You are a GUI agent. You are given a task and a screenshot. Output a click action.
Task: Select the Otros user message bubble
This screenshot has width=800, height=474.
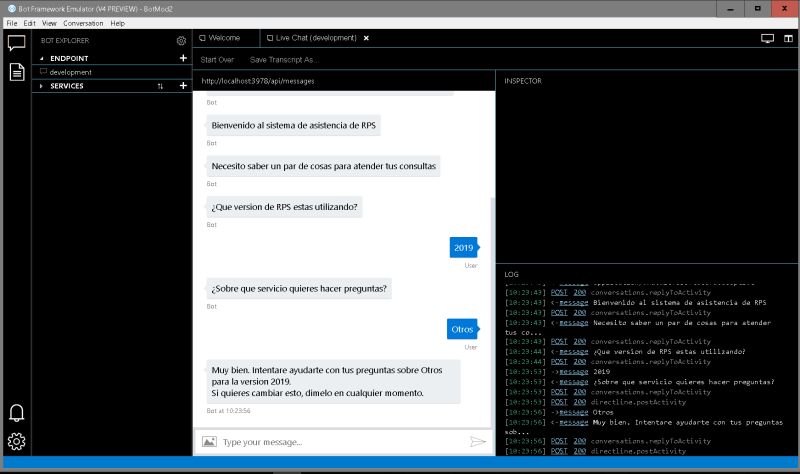[x=462, y=329]
